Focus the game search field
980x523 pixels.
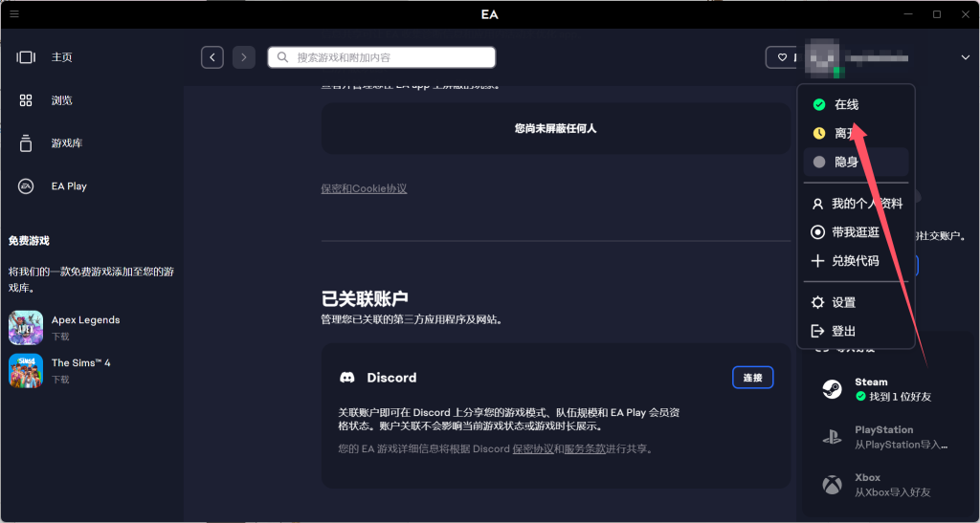click(x=381, y=57)
